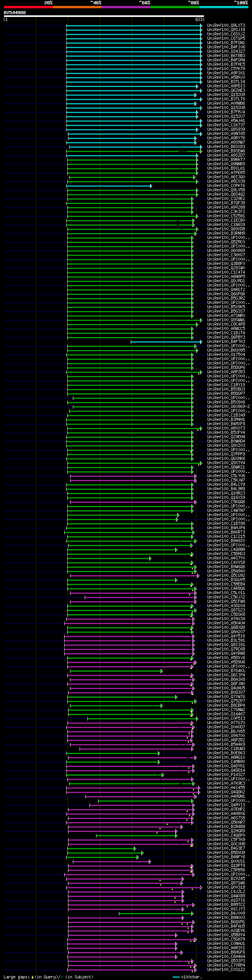View hit UniRef100_A4I455
Viewport: 252px width, 980px height.
226,788
